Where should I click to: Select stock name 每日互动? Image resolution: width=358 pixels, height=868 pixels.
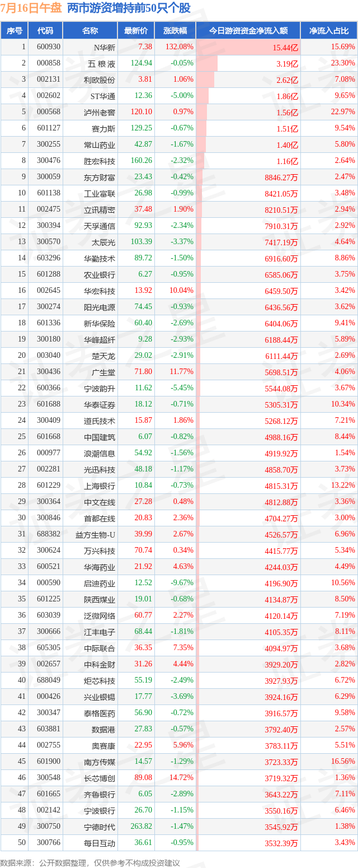(x=100, y=843)
